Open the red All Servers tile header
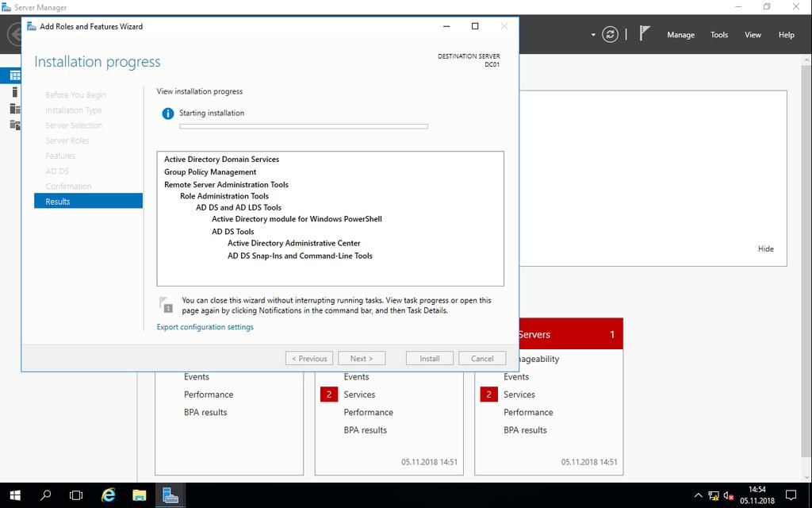This screenshot has width=812, height=508. coord(571,334)
